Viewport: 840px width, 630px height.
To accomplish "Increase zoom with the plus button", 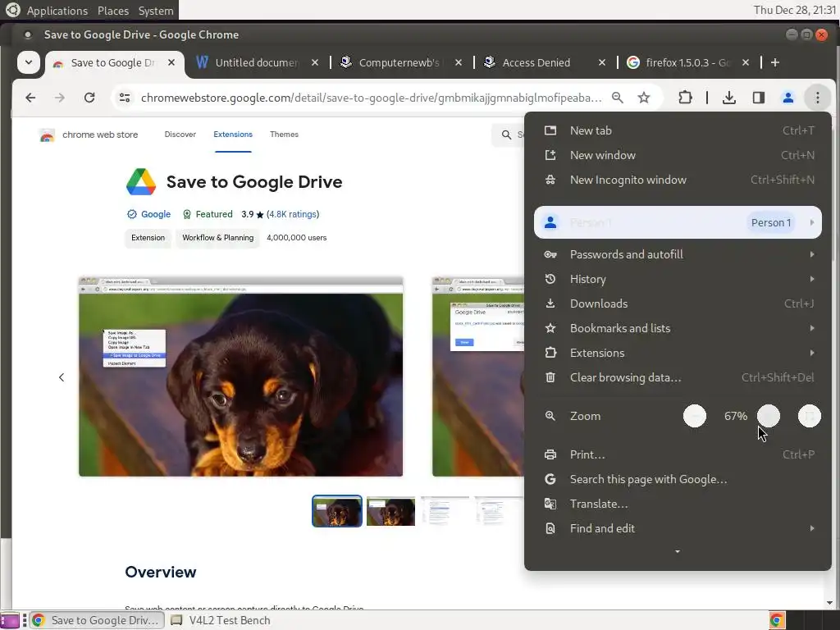I will 769,416.
